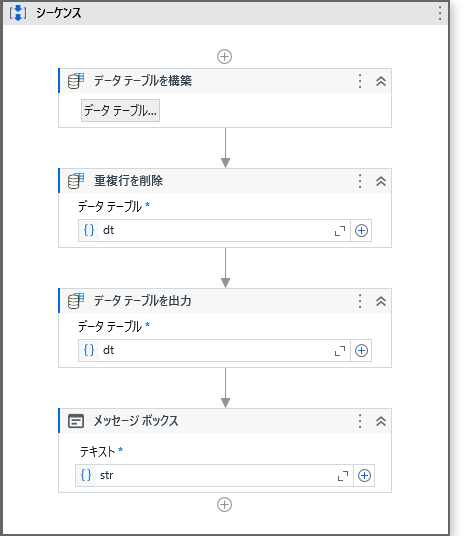Viewport: 472px width, 536px height.
Task: Click the dt input in データ テーブルを出力
Action: pyautogui.click(x=214, y=350)
